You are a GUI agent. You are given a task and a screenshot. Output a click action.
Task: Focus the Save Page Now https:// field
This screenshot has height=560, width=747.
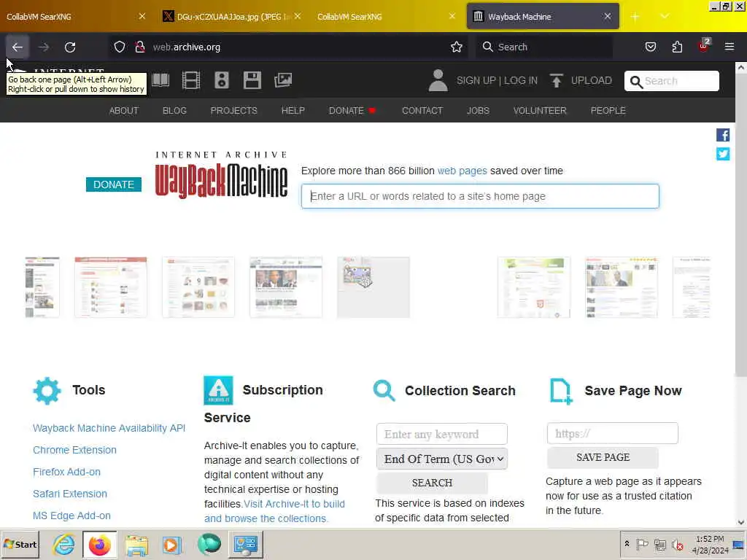click(613, 433)
